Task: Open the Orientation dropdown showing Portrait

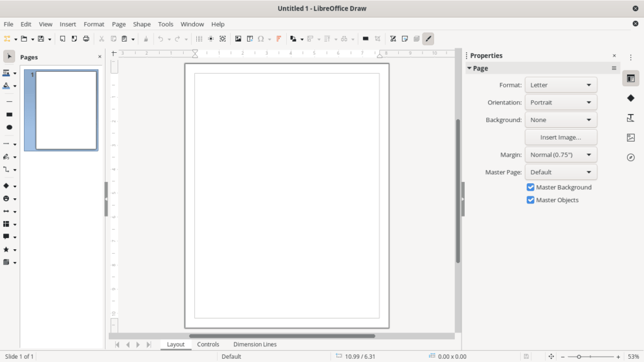Action: [560, 103]
